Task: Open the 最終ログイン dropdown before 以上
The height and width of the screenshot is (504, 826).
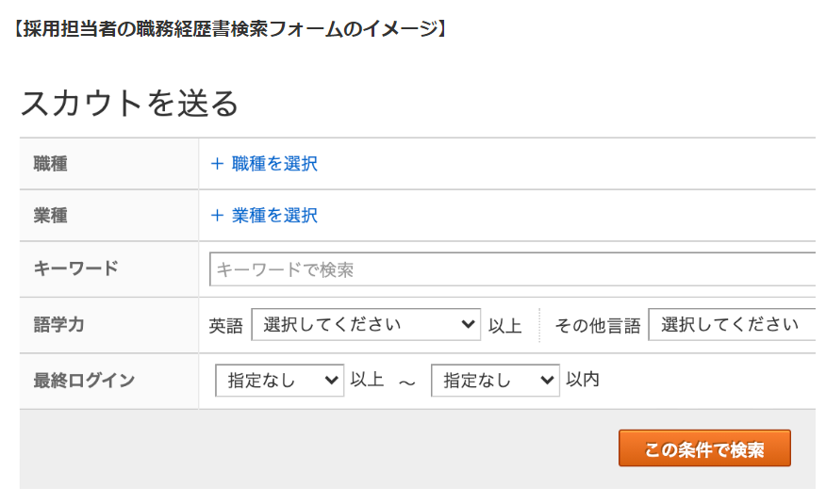Action: click(x=280, y=381)
